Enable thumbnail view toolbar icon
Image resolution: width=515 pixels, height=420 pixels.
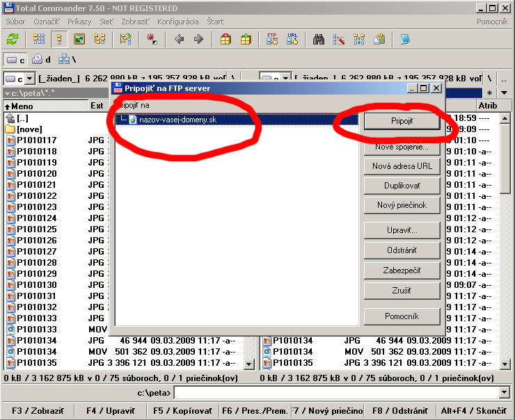pos(79,40)
